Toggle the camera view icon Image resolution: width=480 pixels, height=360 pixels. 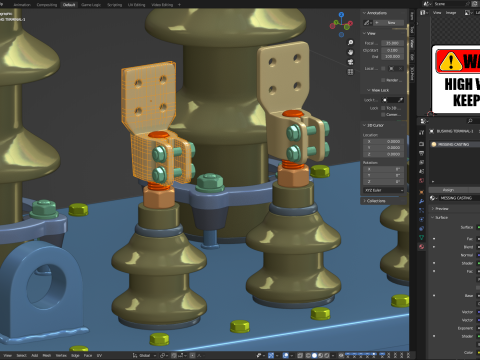pos(350,62)
